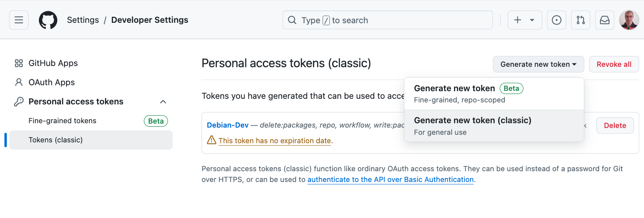Open the Debian-Dev token link
This screenshot has height=218, width=644.
[228, 125]
